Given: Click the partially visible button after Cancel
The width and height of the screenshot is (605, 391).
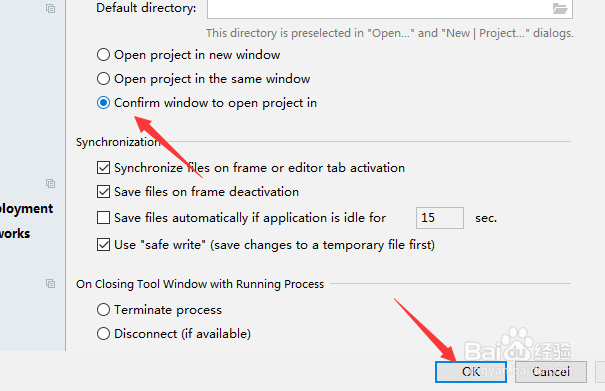Looking at the screenshot, I should click(x=600, y=372).
